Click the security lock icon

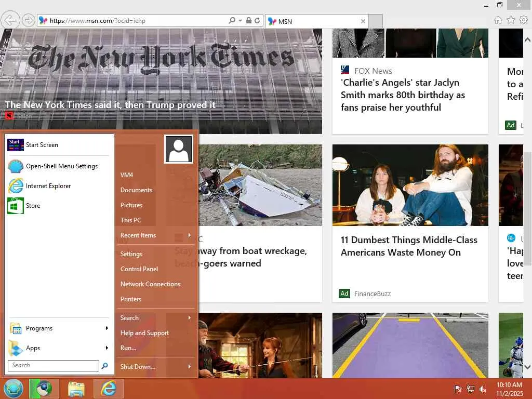point(249,21)
